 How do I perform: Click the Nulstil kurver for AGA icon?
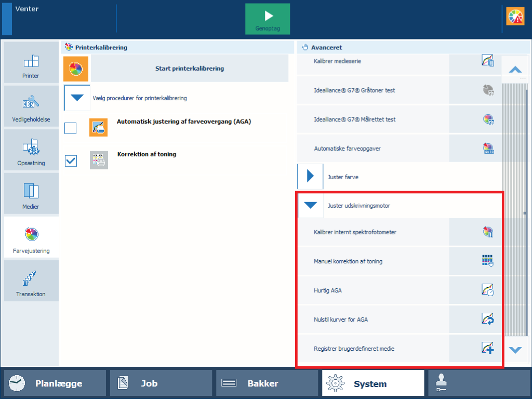click(x=487, y=320)
